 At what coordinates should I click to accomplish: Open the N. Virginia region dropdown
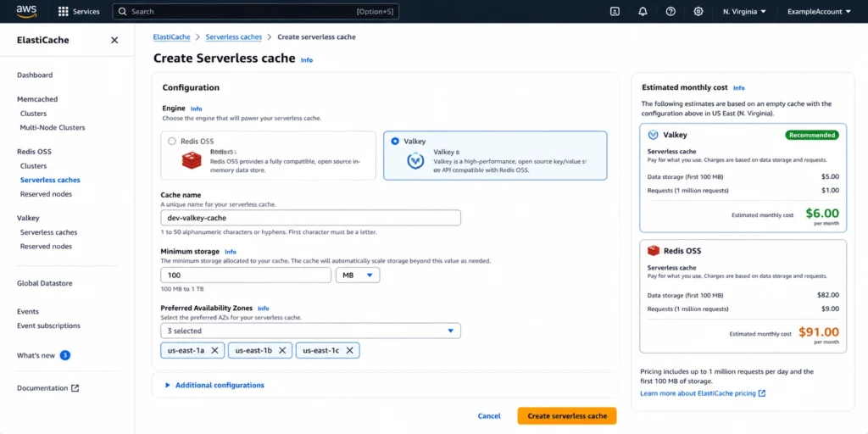[744, 11]
